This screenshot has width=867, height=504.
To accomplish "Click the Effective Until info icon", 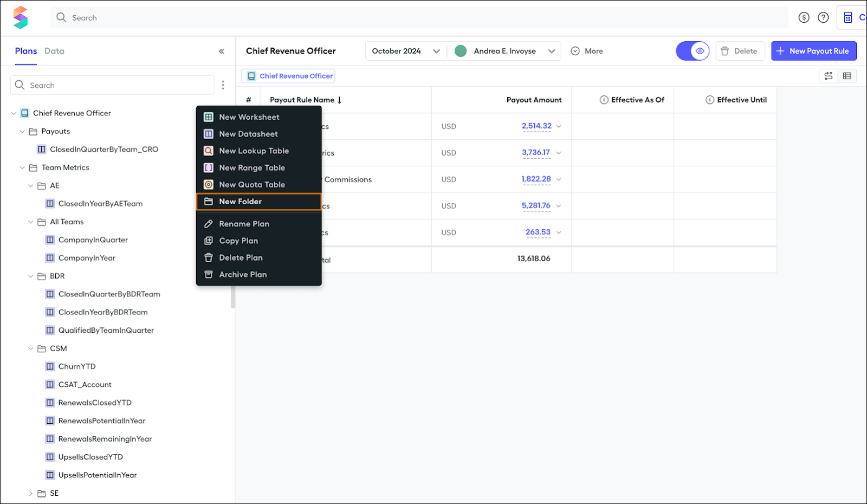I will (x=709, y=100).
